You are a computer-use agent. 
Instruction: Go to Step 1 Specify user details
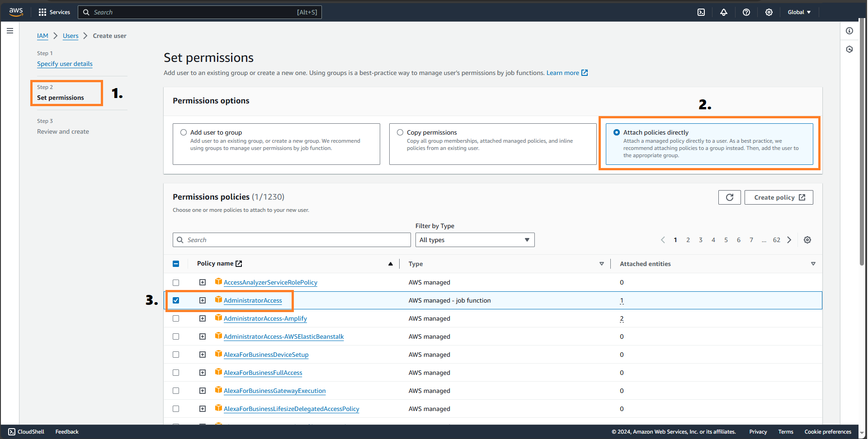tap(65, 64)
